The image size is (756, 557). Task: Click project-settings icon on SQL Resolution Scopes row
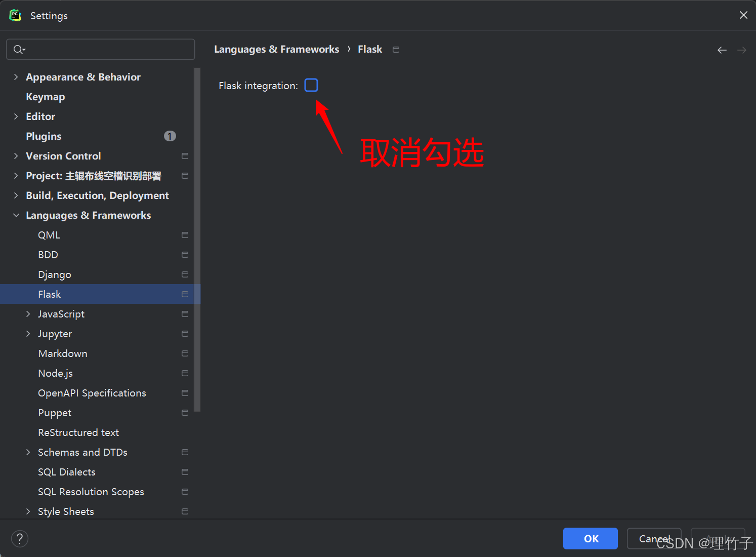tap(185, 492)
